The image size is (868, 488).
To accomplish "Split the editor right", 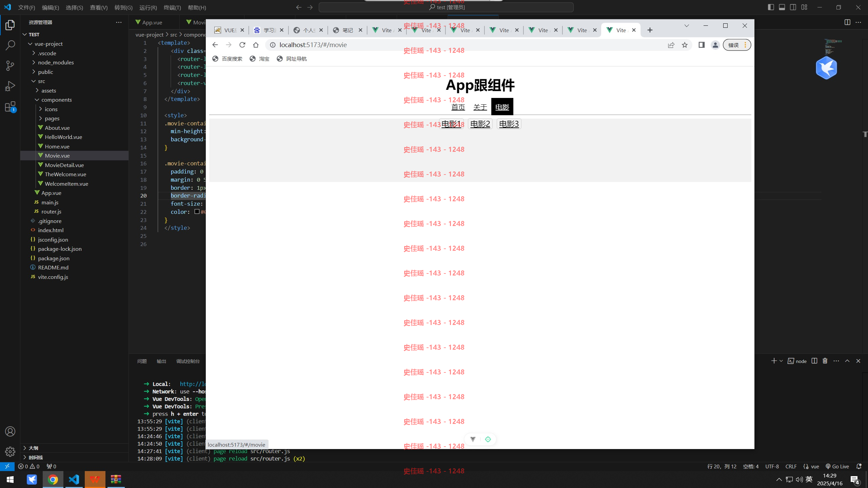I will [847, 22].
